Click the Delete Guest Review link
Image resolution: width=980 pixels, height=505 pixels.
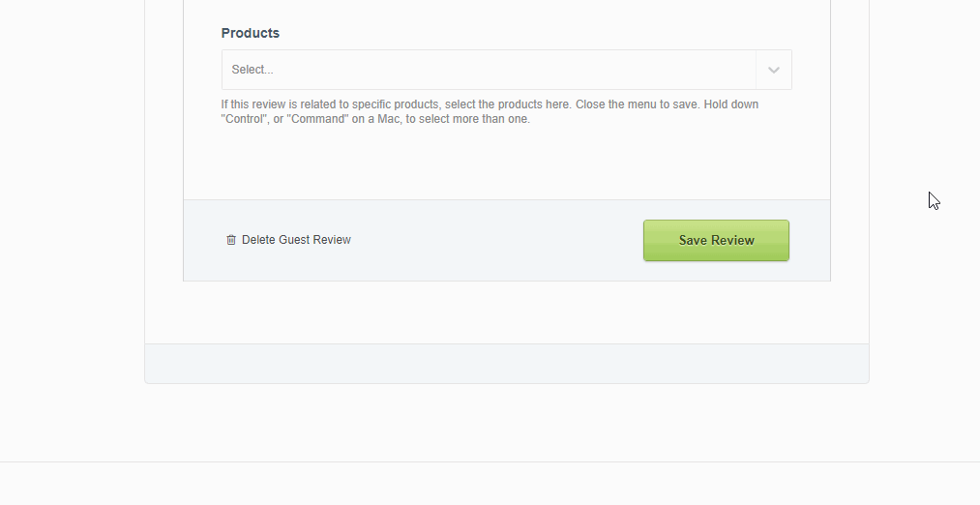point(296,240)
